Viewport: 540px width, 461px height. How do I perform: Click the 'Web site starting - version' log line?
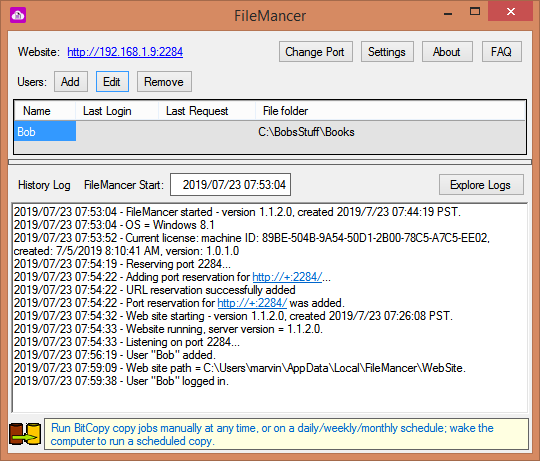point(233,316)
